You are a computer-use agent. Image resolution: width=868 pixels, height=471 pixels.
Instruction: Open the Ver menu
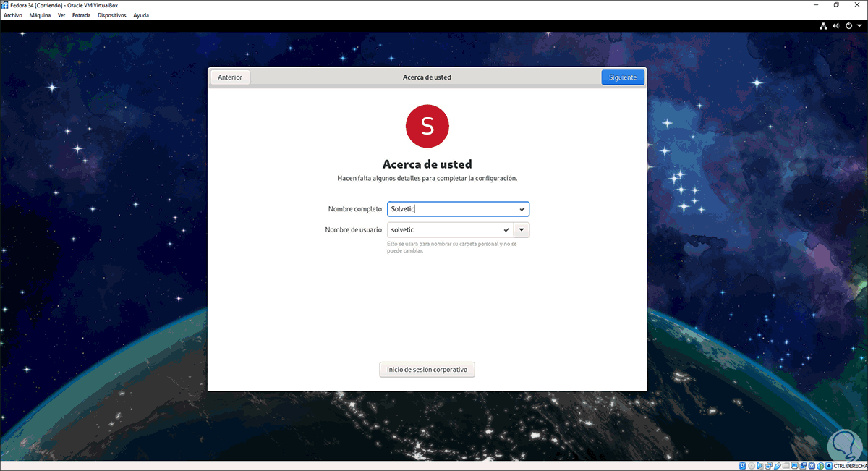click(x=61, y=14)
